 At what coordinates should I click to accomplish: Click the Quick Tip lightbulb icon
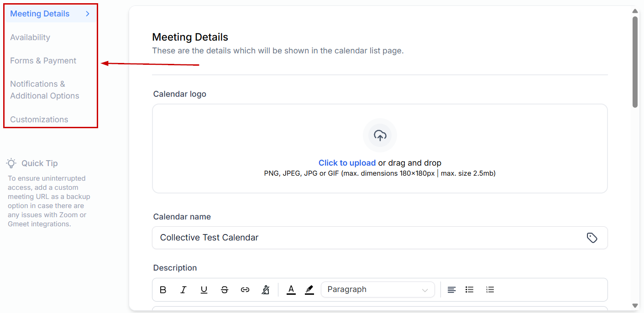point(11,163)
